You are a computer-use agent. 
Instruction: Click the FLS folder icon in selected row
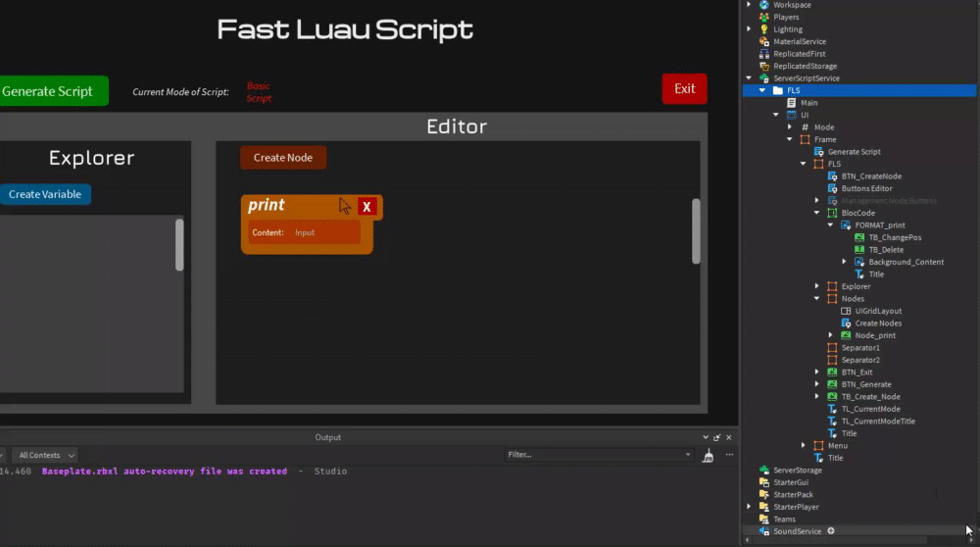click(x=777, y=90)
